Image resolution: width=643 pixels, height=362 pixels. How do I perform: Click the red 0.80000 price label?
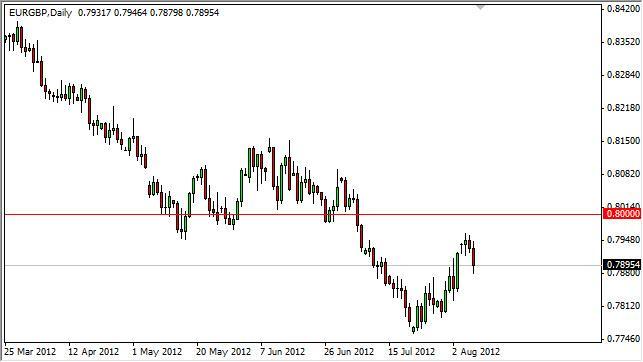(622, 214)
